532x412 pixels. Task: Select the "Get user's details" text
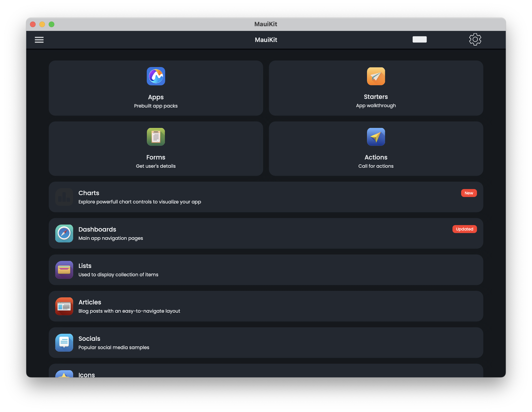click(x=156, y=166)
